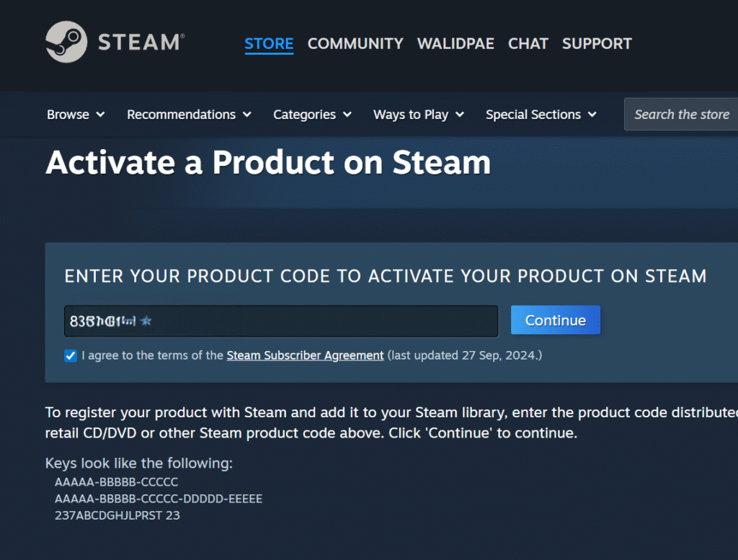Open the Steam Subscriber Agreement link

tap(305, 355)
